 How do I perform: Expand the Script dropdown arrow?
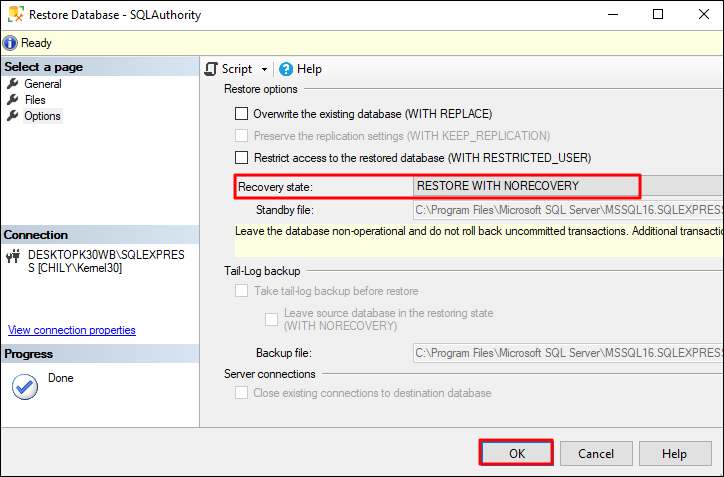click(x=264, y=70)
